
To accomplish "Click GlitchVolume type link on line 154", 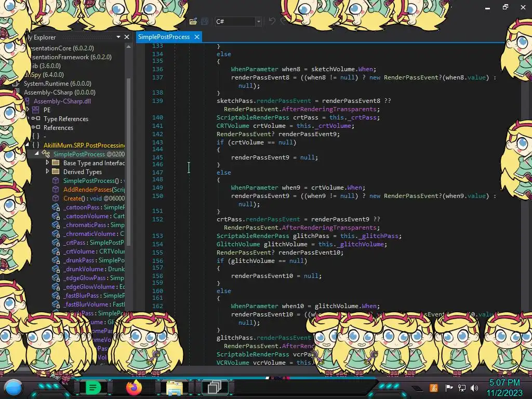I will [238, 244].
